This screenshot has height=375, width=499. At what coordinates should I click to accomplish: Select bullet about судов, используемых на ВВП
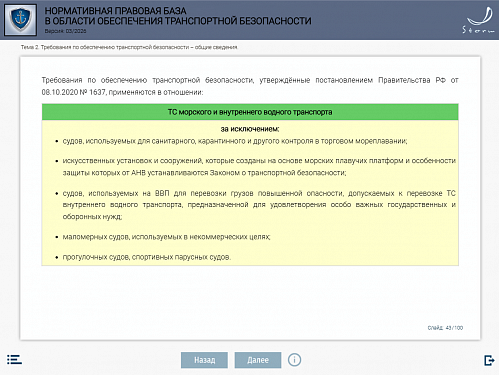coord(259,205)
